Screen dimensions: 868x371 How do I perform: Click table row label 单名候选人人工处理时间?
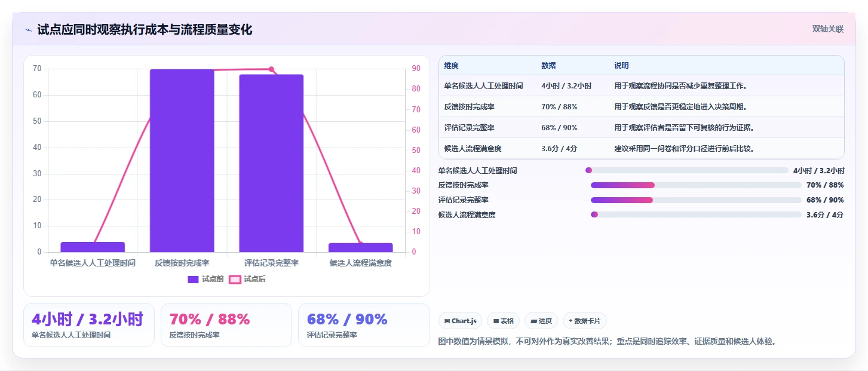pos(483,86)
